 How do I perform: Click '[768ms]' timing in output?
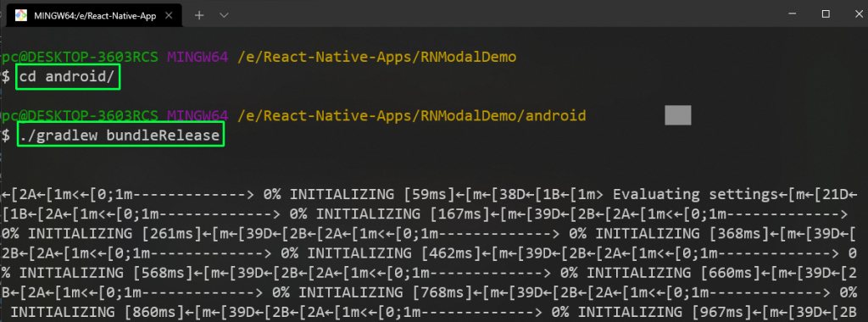(443, 291)
